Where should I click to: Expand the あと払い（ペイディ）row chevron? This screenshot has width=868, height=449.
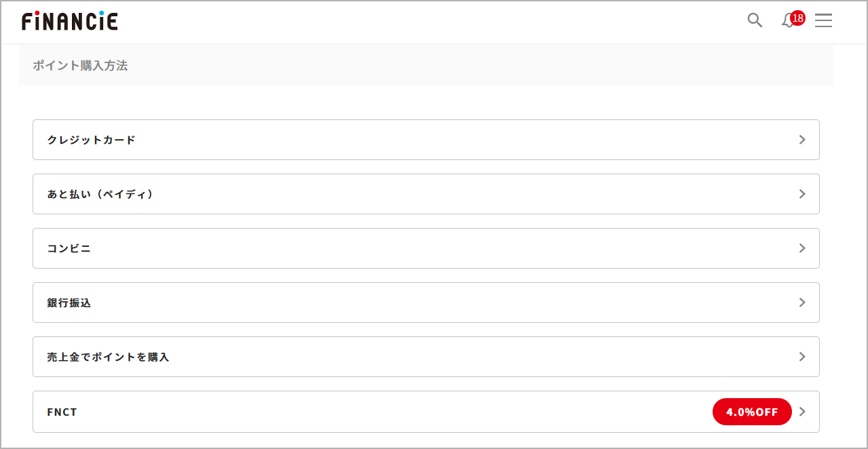(802, 194)
